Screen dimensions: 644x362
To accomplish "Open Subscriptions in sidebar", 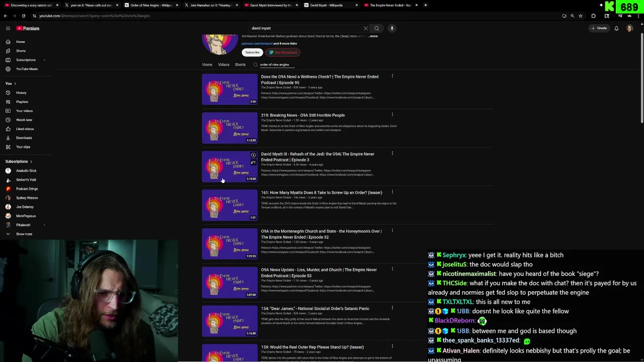I will [x=25, y=60].
